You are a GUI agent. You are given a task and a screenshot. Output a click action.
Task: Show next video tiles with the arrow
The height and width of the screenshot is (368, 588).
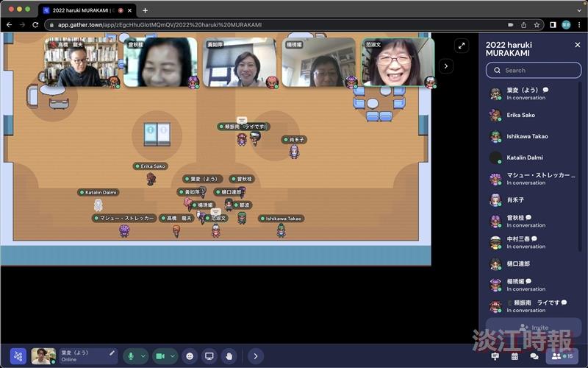pyautogui.click(x=446, y=66)
